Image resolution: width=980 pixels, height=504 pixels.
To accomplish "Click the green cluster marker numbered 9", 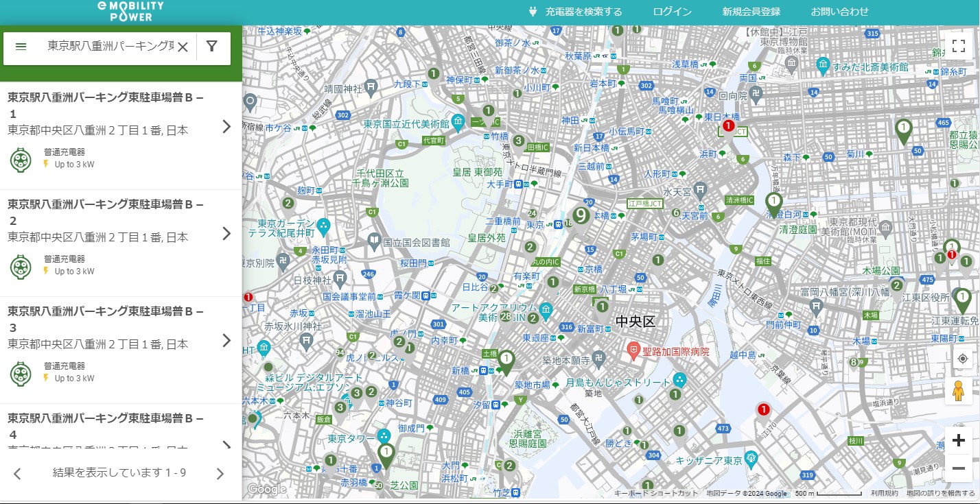I will point(582,215).
